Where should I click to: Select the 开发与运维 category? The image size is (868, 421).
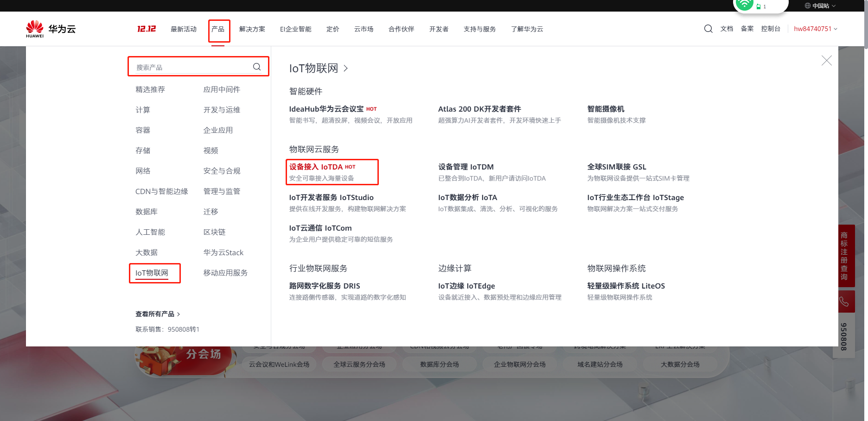tap(222, 110)
